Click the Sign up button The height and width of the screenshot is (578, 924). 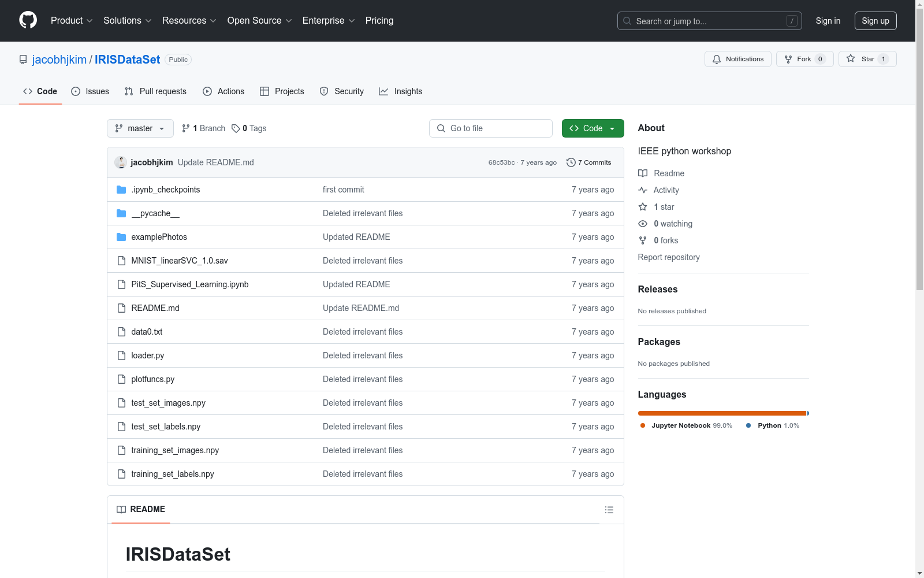pyautogui.click(x=875, y=21)
